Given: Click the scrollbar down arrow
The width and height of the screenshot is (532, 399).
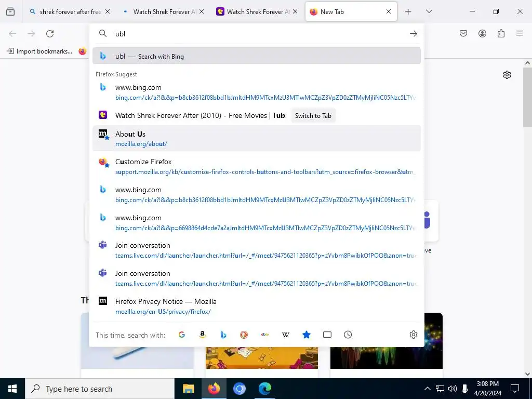Looking at the screenshot, I should point(527,374).
